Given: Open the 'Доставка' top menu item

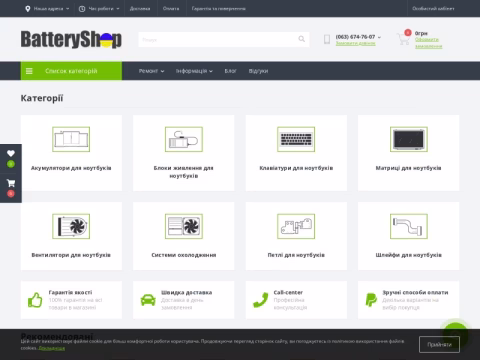Looking at the screenshot, I should 140,9.
